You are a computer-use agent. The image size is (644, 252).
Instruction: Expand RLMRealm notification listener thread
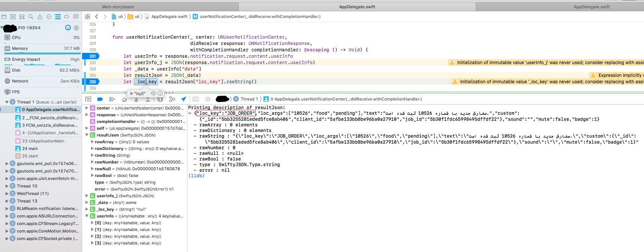tap(7, 208)
